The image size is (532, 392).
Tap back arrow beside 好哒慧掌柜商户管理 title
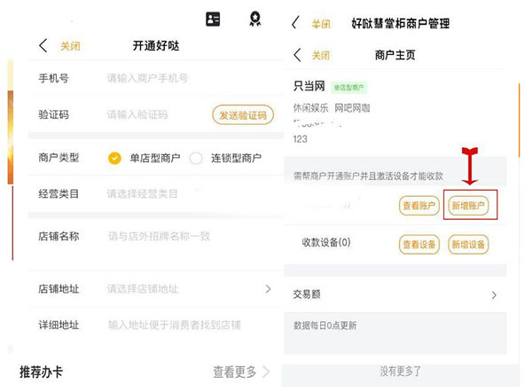click(295, 23)
